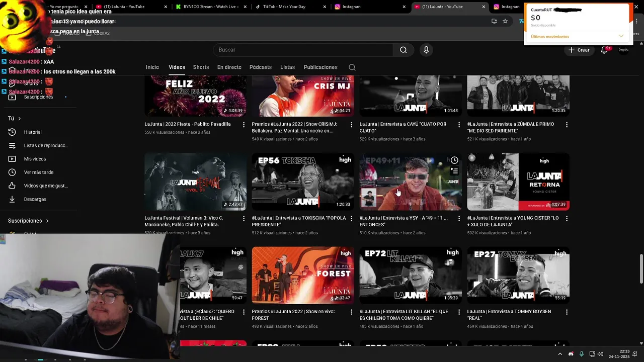
Task: Expand Últimos movimientos in CuentaRUT widget
Action: 621,36
